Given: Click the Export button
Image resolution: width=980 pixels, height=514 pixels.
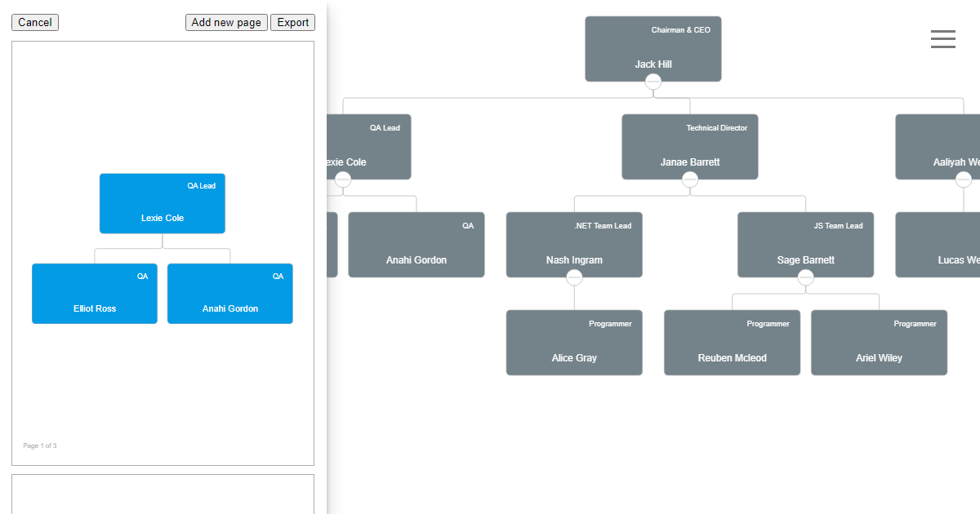Looking at the screenshot, I should [292, 23].
